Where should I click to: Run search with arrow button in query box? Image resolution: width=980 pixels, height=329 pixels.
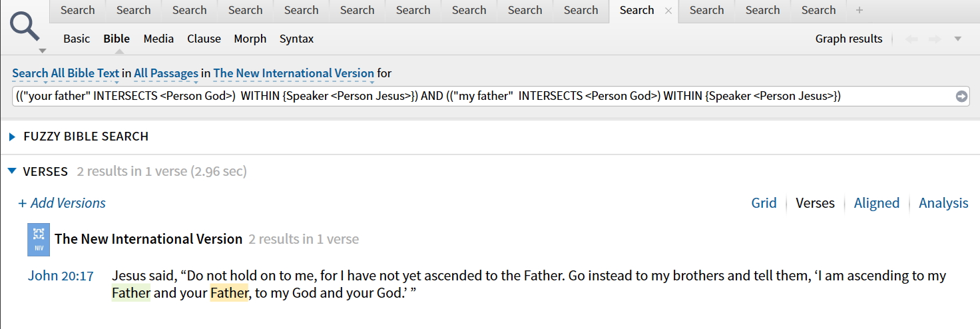click(x=961, y=97)
